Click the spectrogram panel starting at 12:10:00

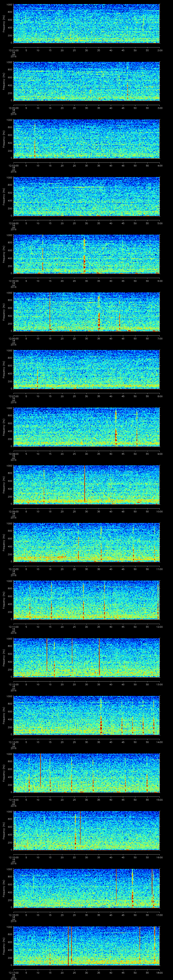coord(86,542)
